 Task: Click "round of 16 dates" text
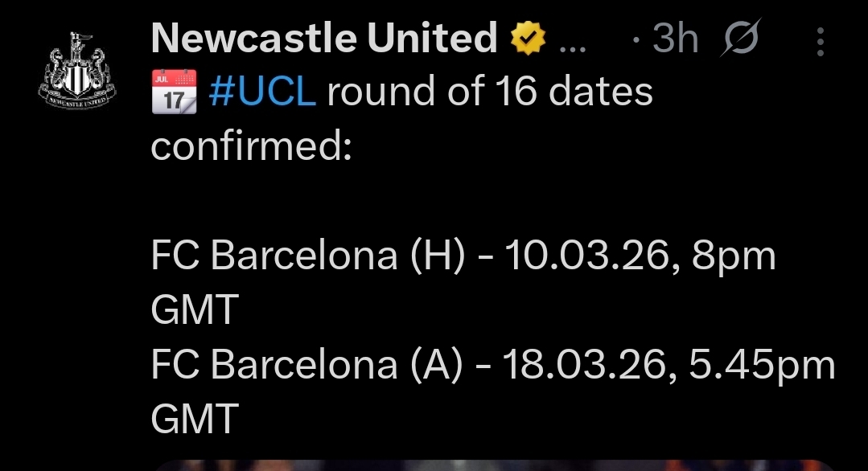pos(490,93)
